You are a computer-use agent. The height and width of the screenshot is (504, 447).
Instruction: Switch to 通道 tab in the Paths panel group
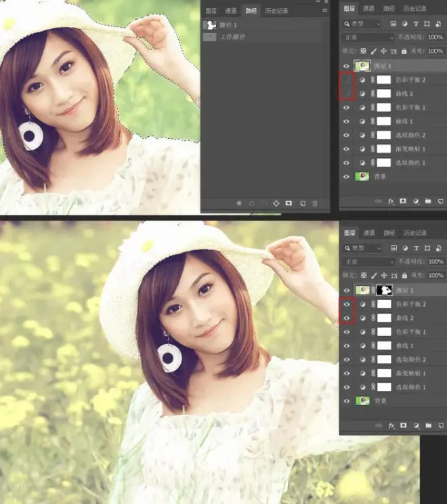point(231,11)
